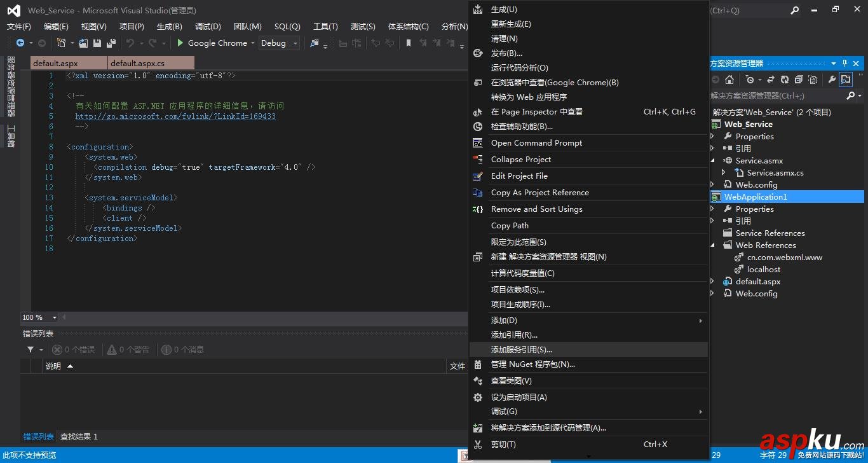Select the Home icon in Solution Explorer
Viewport: 868px width, 463px height.
click(731, 79)
